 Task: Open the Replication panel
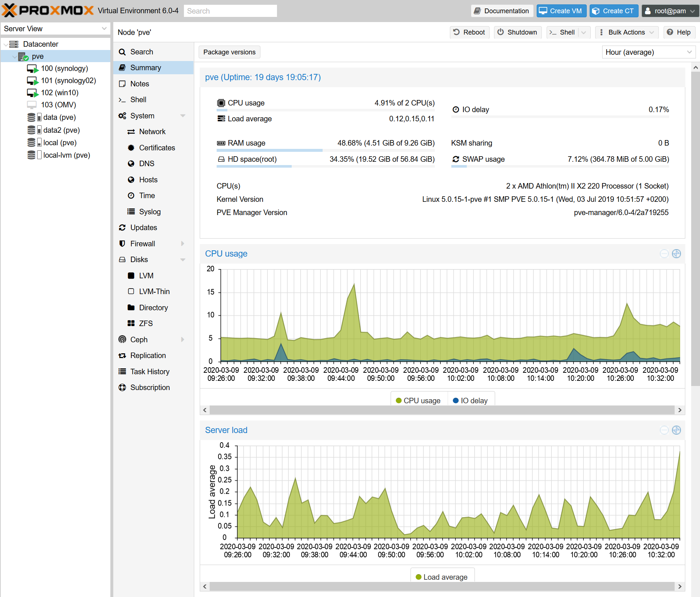coord(153,355)
